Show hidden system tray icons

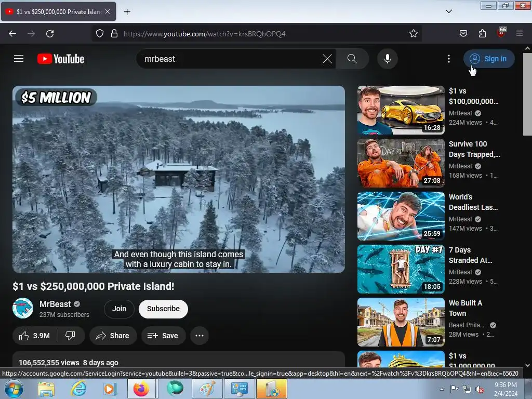click(442, 389)
